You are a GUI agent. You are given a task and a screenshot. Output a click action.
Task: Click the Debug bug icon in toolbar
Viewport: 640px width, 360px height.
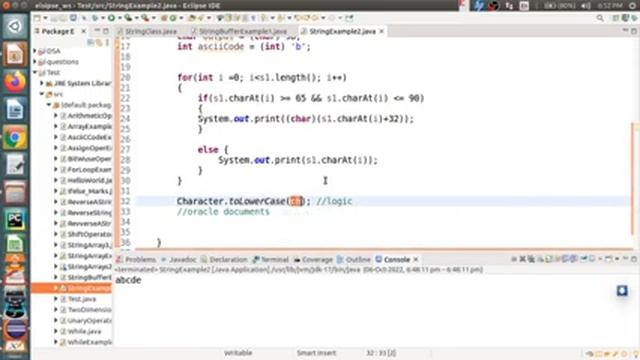tap(95, 18)
